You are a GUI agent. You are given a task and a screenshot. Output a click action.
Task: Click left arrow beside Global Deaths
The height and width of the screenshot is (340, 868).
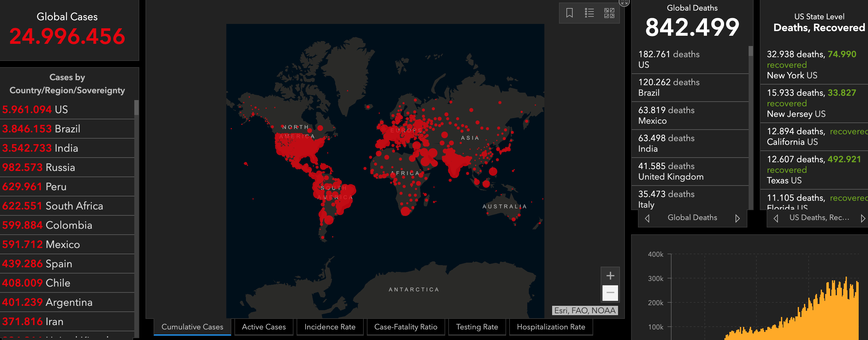tap(647, 218)
